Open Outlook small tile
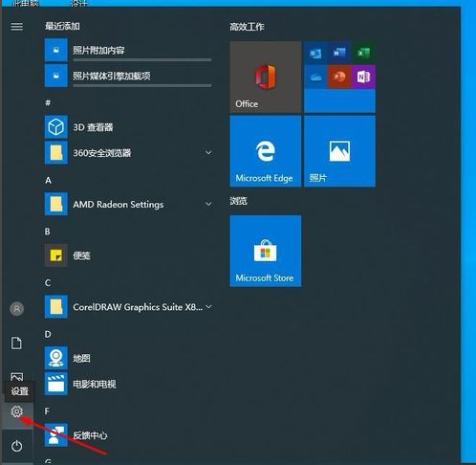 (315, 53)
